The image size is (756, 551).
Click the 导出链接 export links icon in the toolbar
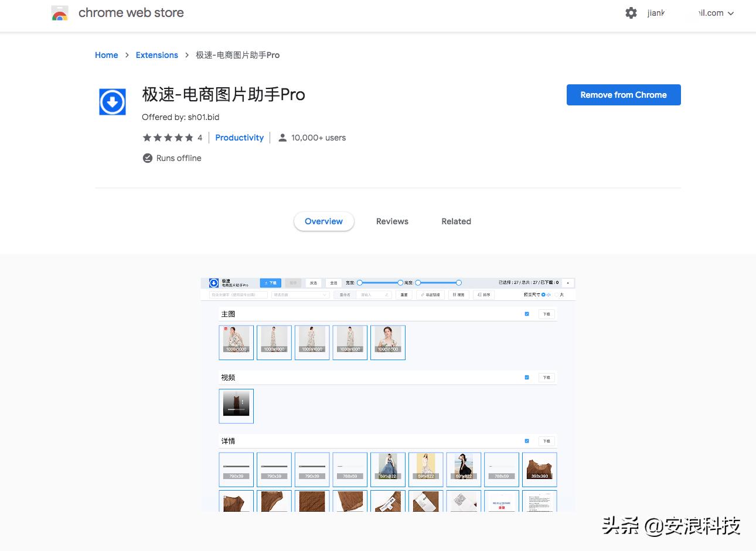[423, 295]
